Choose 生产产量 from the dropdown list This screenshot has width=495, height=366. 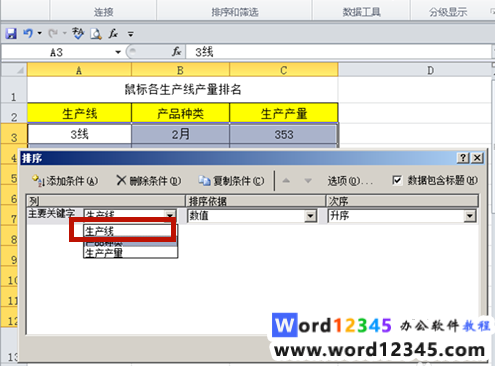[x=131, y=253]
